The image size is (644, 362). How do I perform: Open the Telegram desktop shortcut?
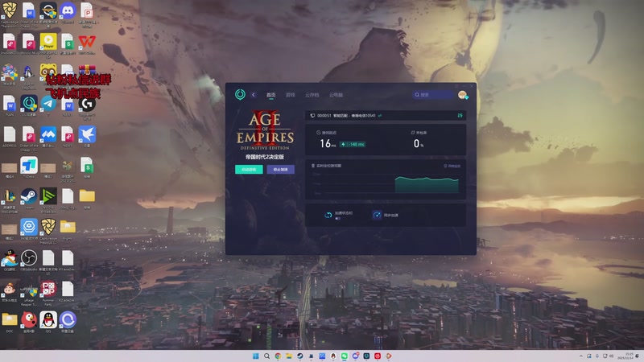click(48, 104)
